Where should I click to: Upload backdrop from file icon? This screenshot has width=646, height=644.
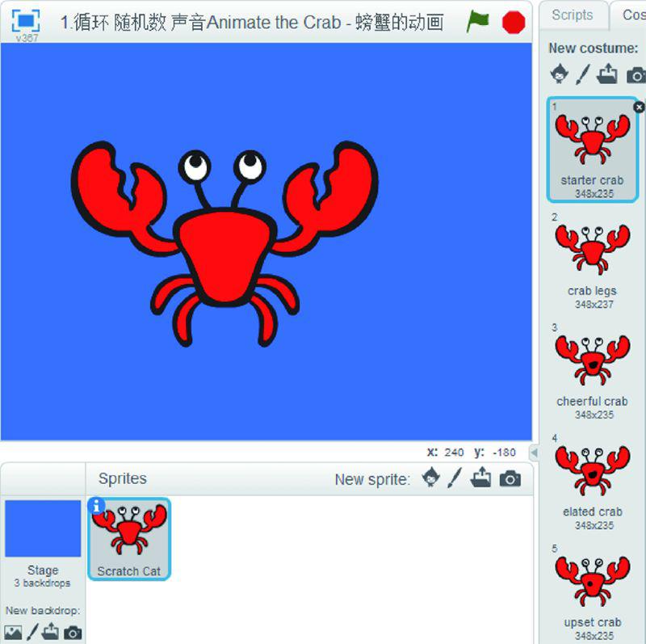coord(50,631)
